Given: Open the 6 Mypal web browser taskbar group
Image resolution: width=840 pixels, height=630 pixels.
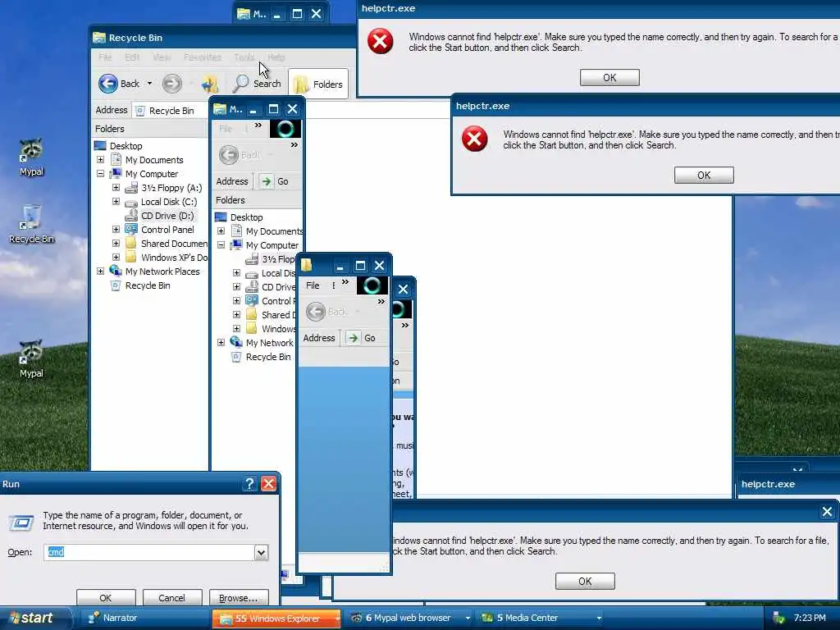Looking at the screenshot, I should (409, 618).
